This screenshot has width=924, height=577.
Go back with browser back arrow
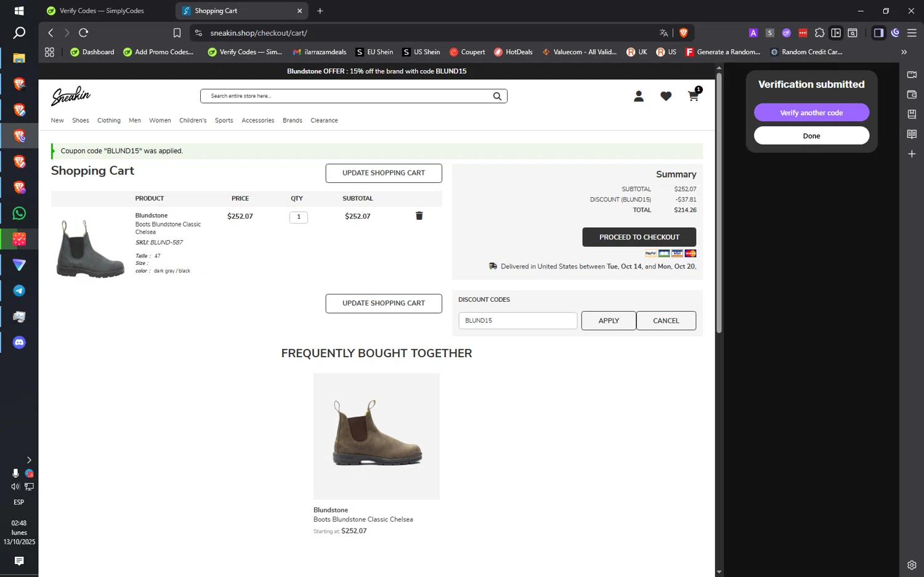[x=51, y=33]
